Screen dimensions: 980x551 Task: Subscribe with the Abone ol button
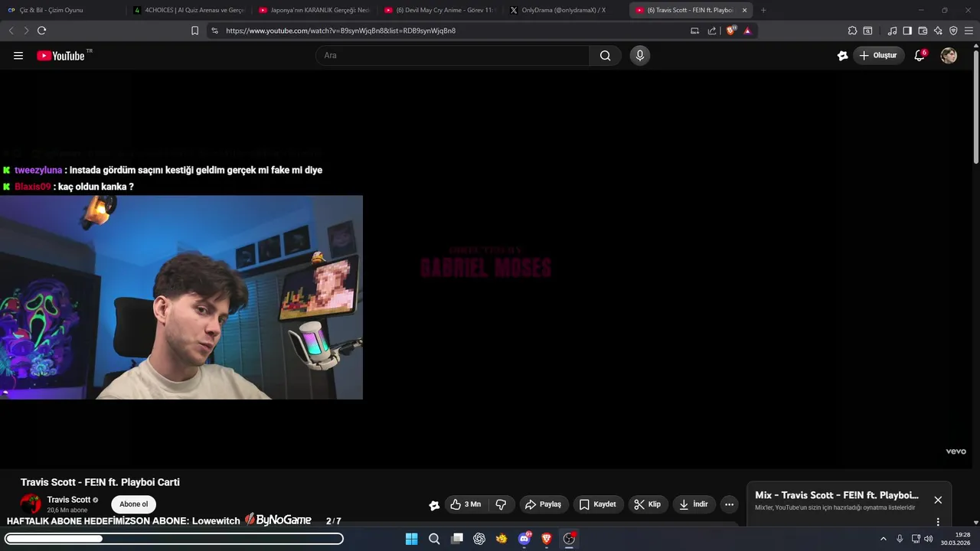coord(133,504)
